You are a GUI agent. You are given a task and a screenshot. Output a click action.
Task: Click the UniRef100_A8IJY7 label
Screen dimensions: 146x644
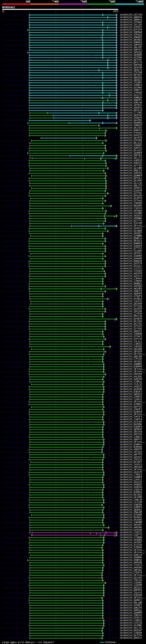point(131,158)
